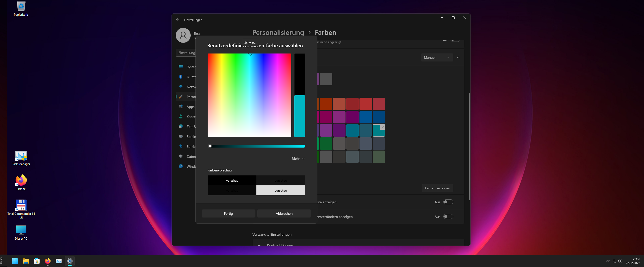644x267 pixels.
Task: Open File Explorer from the taskbar
Action: click(26, 261)
